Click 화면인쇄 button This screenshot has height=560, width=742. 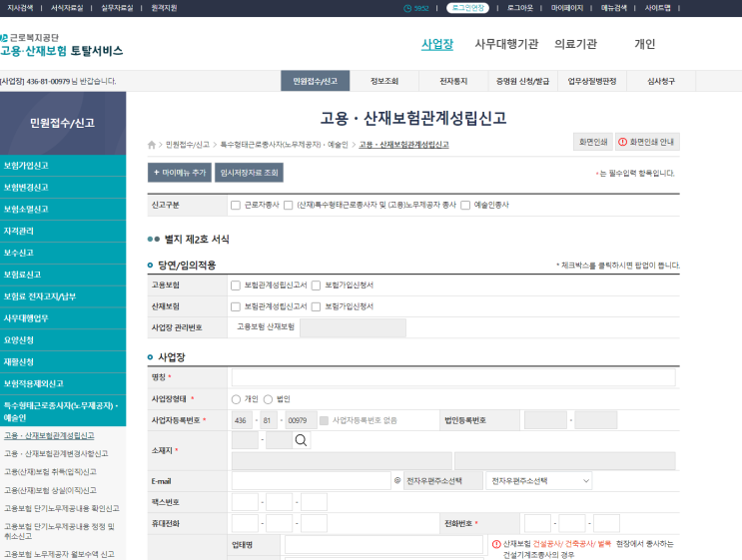593,142
